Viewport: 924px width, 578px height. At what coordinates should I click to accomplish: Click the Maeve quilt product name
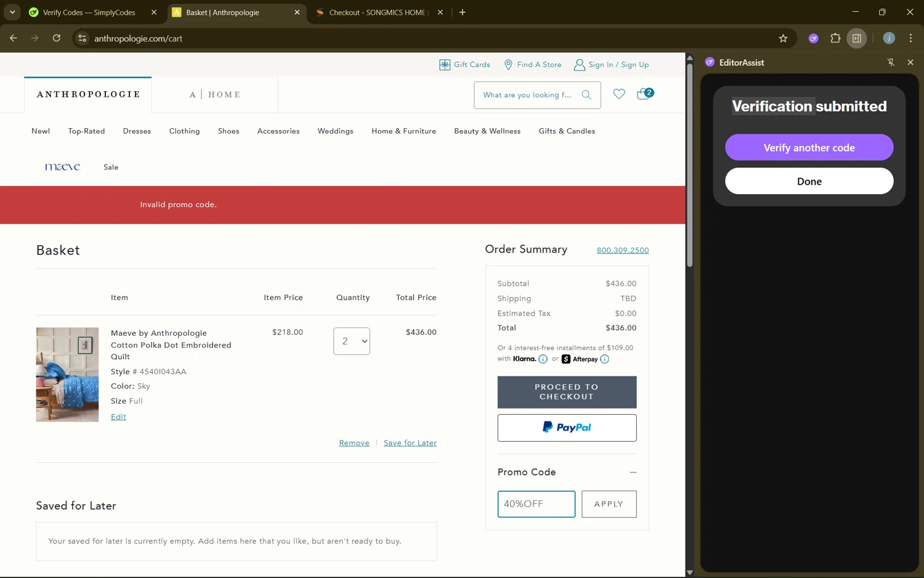tap(171, 344)
